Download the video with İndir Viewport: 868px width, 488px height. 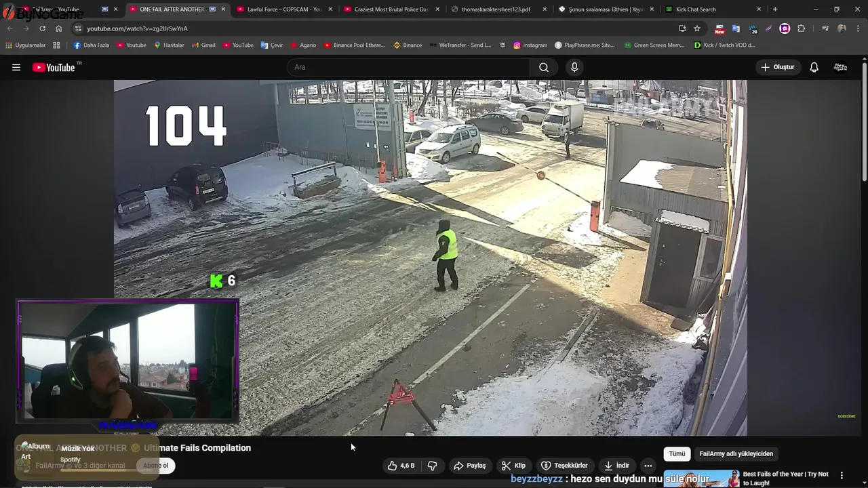[x=617, y=466]
